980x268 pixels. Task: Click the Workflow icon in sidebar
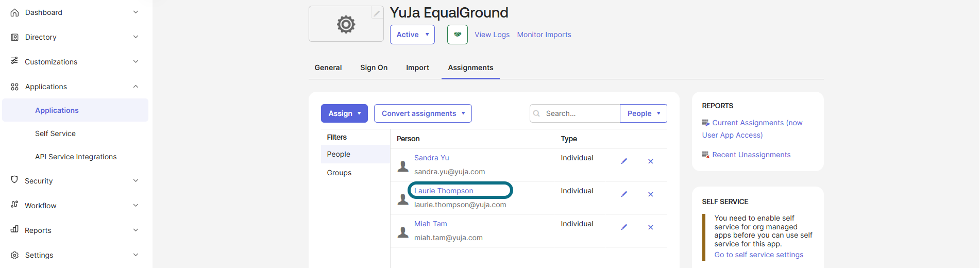pyautogui.click(x=14, y=205)
